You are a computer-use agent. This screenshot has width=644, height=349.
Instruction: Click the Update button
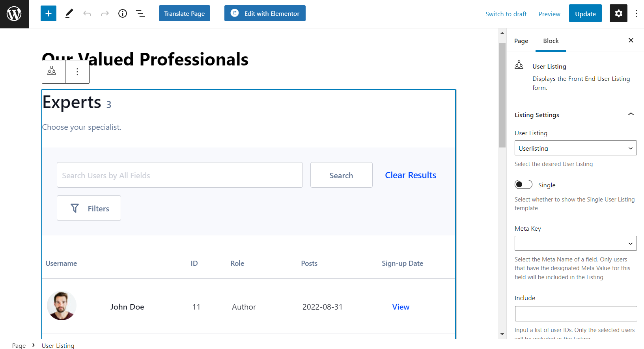click(x=585, y=13)
